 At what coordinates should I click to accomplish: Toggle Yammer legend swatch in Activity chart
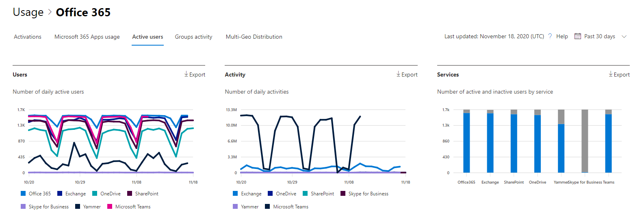235,206
